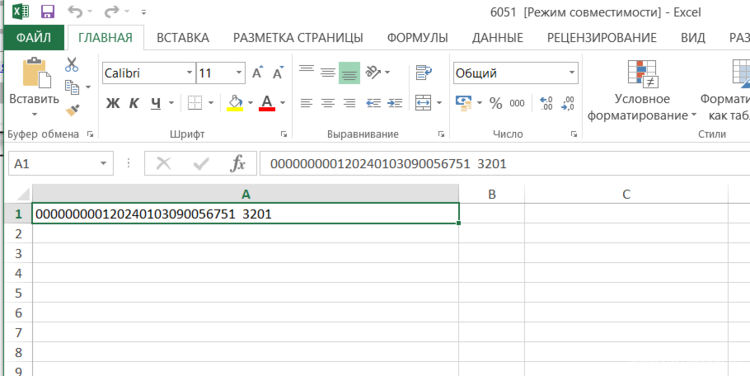
Task: Click the Decrease Indent icon
Action: 373,103
